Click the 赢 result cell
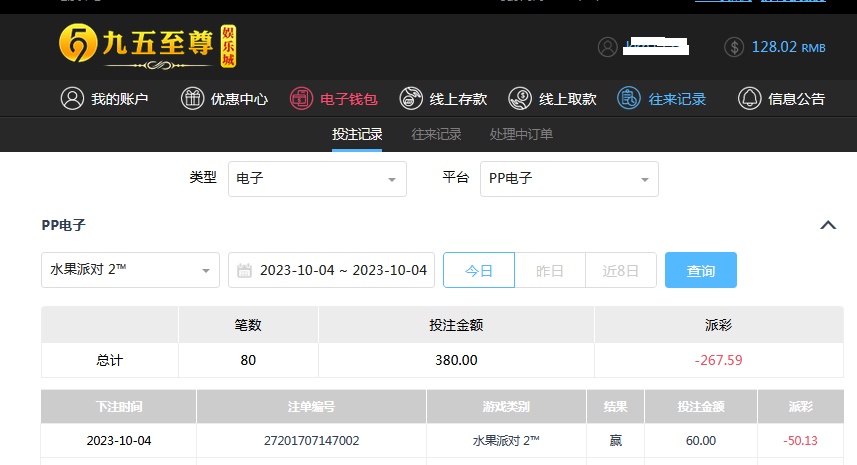The height and width of the screenshot is (465, 857). coord(615,440)
